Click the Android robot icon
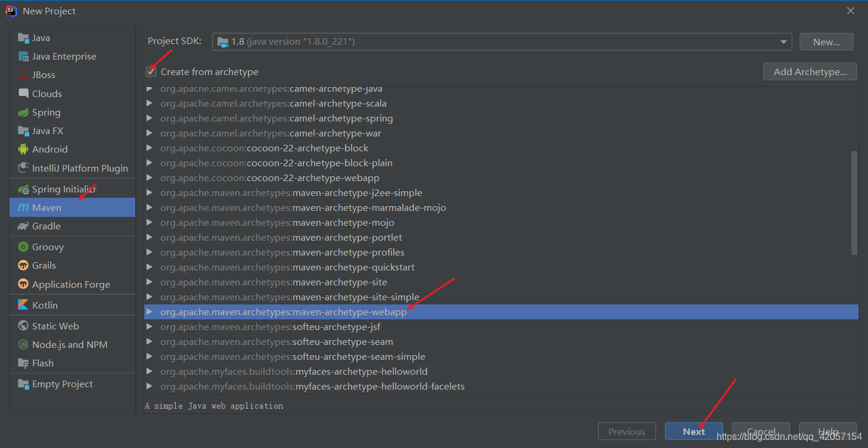The image size is (868, 448). click(x=23, y=150)
